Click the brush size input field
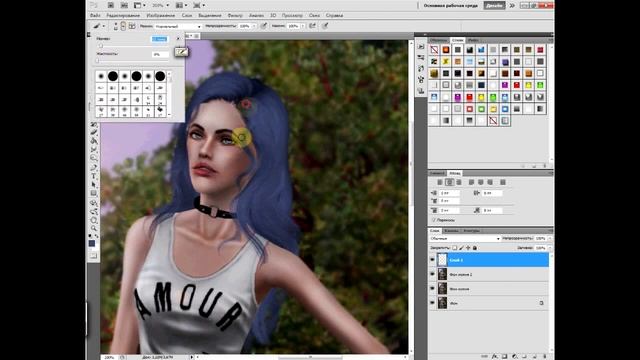 click(x=160, y=39)
